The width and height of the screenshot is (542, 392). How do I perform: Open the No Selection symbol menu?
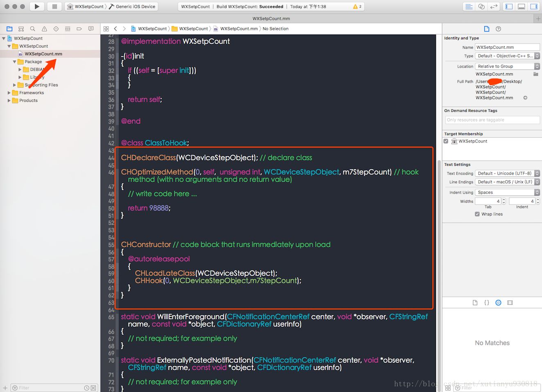tap(276, 29)
